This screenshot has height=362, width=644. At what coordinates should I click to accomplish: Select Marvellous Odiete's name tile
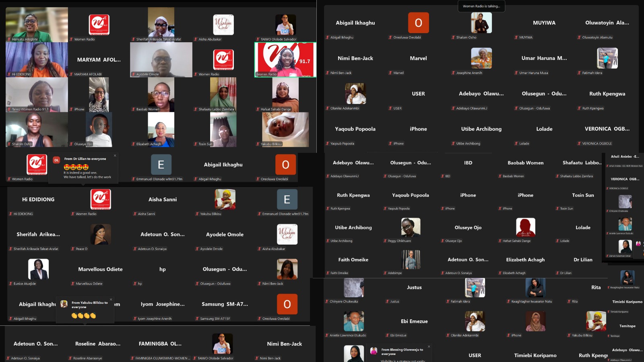click(x=100, y=269)
